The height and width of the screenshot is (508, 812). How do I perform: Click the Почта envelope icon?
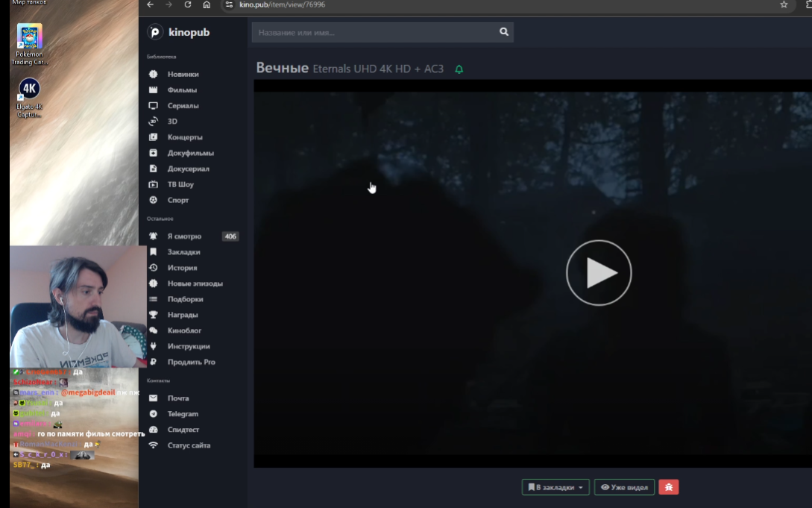(x=154, y=398)
